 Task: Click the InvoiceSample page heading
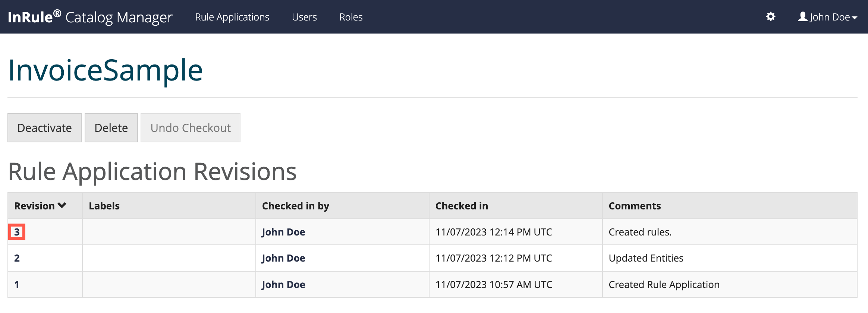[106, 70]
